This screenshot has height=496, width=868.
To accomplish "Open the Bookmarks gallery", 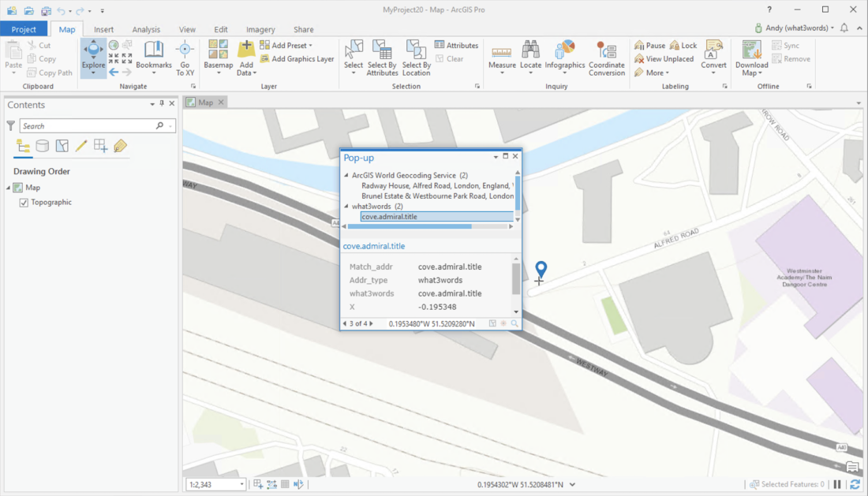I will tap(153, 58).
